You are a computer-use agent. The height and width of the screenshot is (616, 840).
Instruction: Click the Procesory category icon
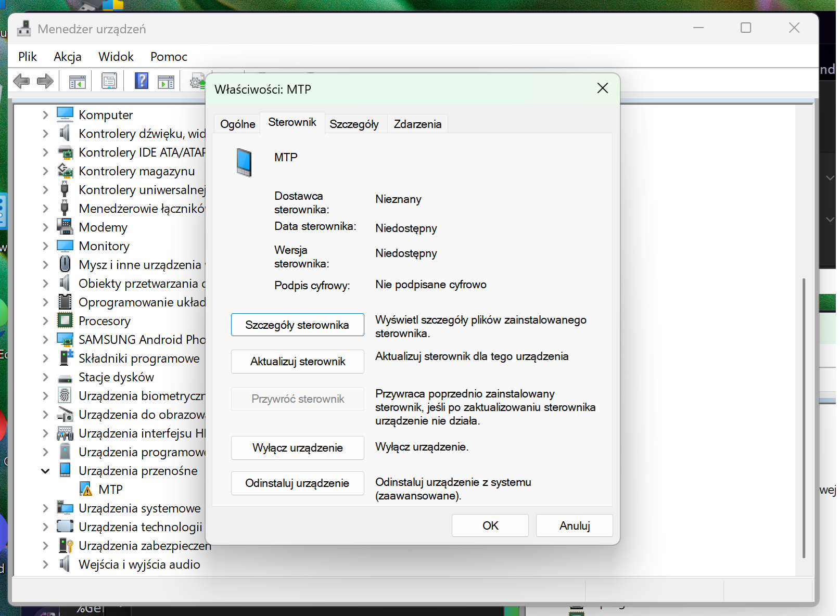coord(65,320)
